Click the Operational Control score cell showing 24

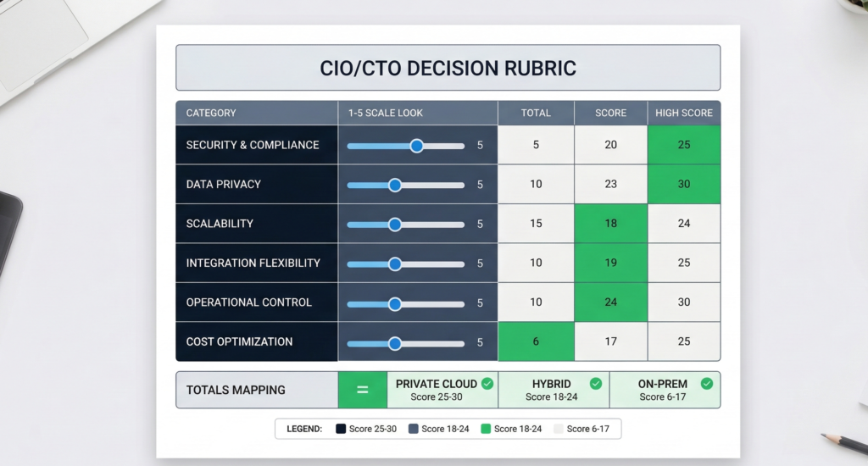610,302
